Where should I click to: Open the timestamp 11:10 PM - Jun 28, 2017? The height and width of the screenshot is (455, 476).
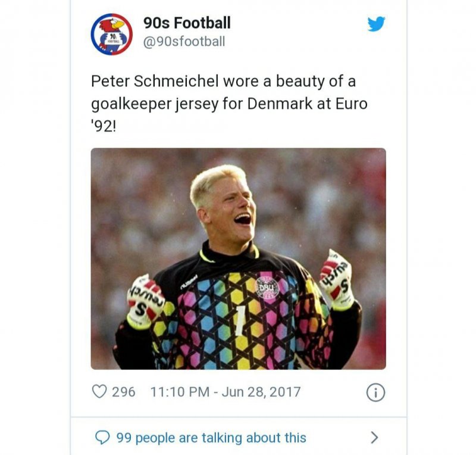click(226, 392)
